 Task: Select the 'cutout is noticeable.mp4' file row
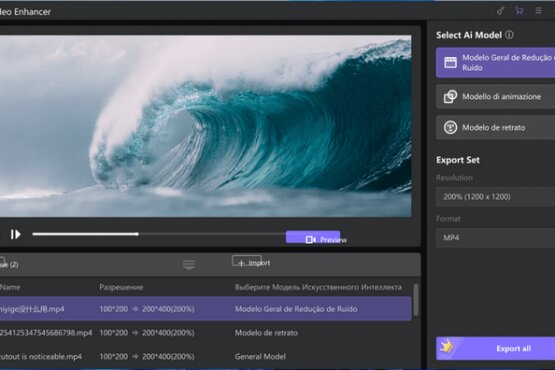[206, 356]
